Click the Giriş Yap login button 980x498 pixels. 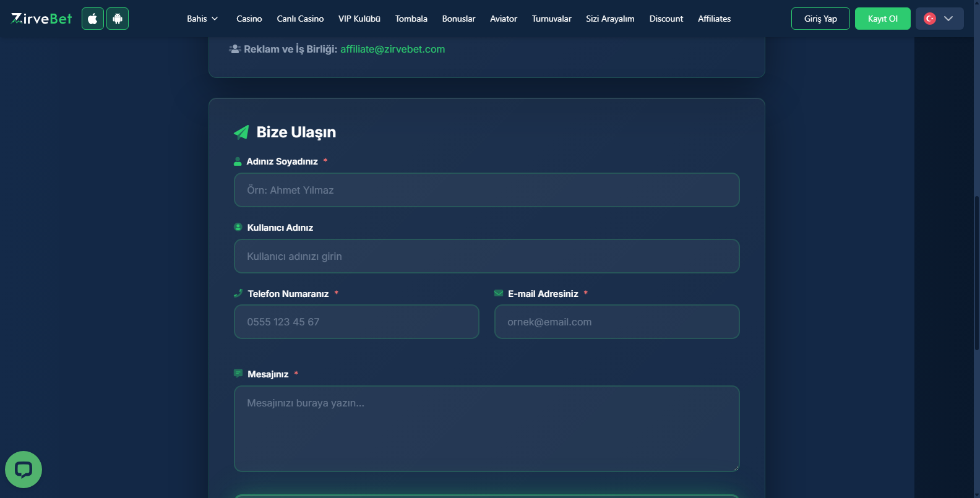(820, 19)
